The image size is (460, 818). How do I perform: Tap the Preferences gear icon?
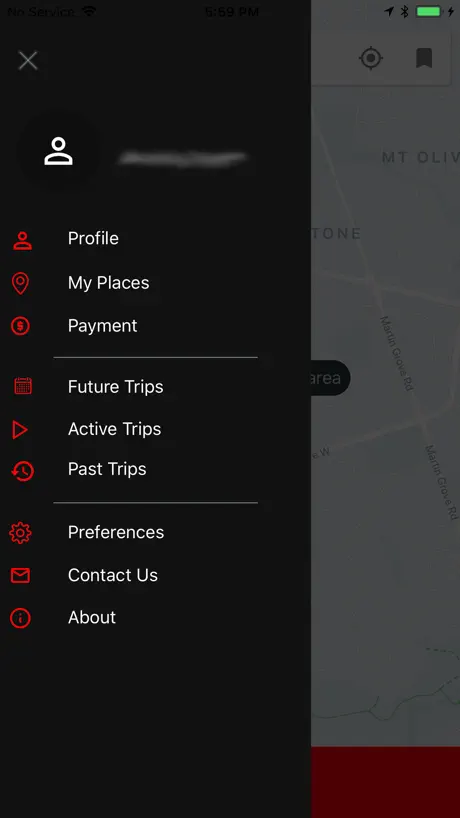(x=20, y=533)
